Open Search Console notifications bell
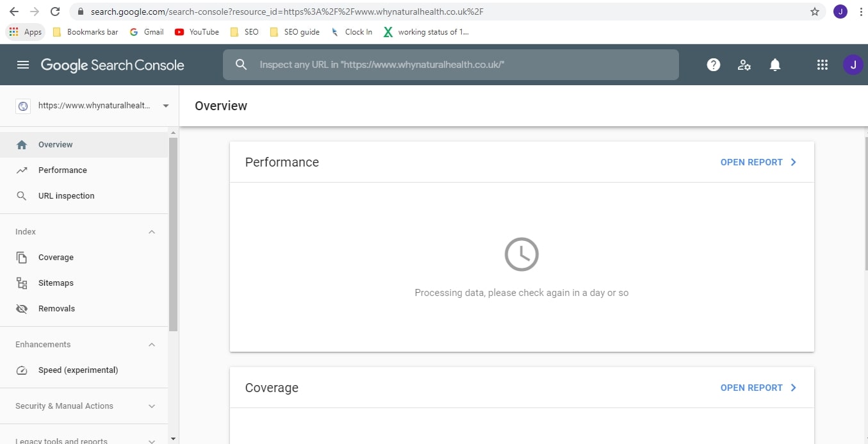This screenshot has height=444, width=868. pyautogui.click(x=774, y=64)
